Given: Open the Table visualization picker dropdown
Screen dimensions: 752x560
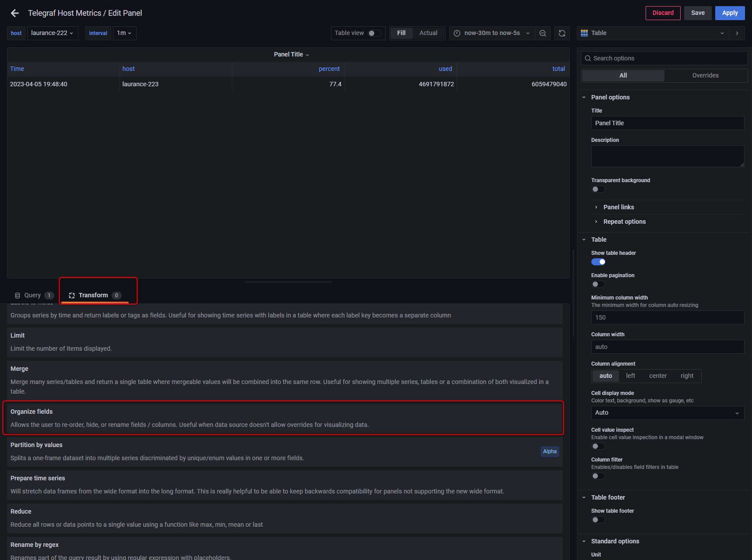Looking at the screenshot, I should coord(653,33).
